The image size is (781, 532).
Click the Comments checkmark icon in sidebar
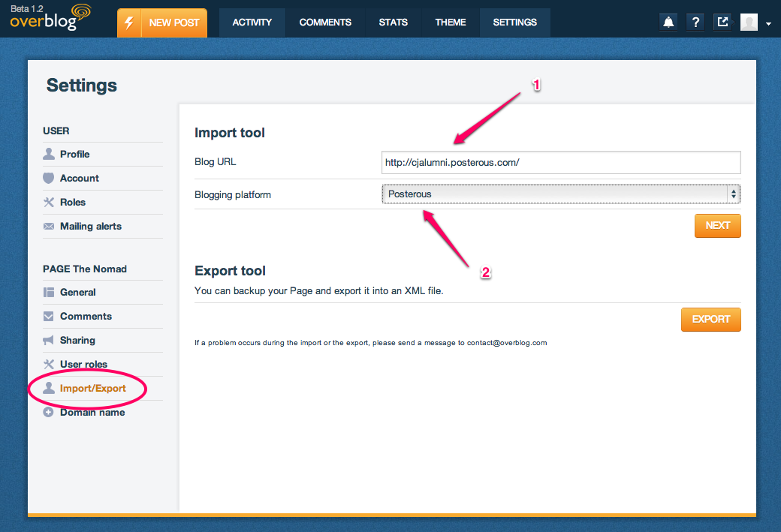(48, 316)
